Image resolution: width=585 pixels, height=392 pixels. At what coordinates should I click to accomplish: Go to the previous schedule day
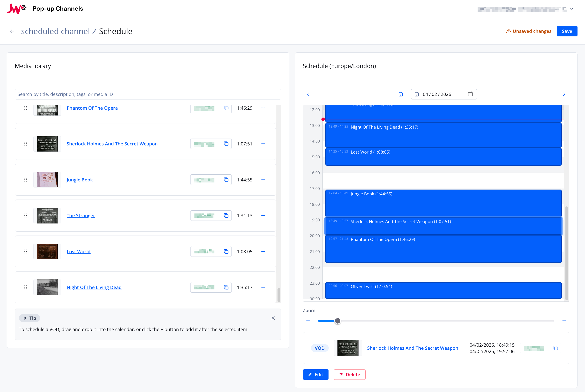308,94
